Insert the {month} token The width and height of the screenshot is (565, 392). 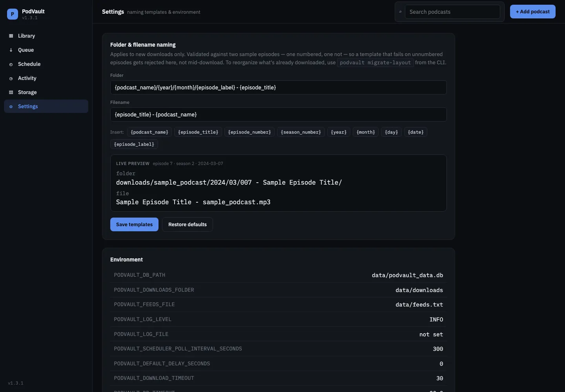tap(366, 132)
